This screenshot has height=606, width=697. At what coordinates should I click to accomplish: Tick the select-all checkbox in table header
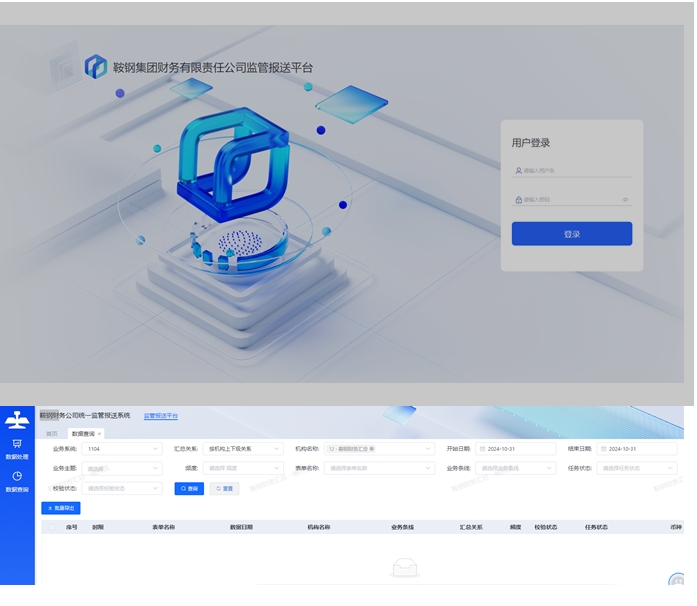[x=51, y=526]
